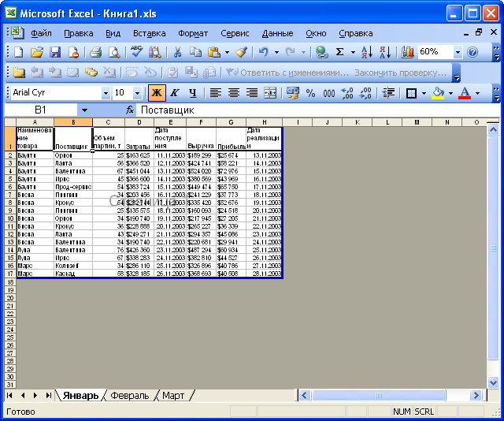Image resolution: width=504 pixels, height=421 pixels.
Task: Run the ABC spelling check icon
Action: tap(136, 51)
